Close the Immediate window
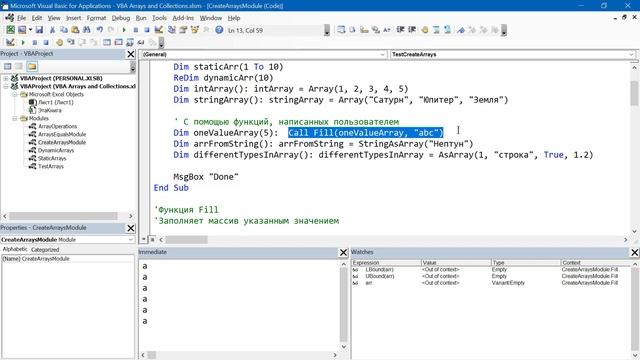The image size is (640, 360). coord(344,253)
